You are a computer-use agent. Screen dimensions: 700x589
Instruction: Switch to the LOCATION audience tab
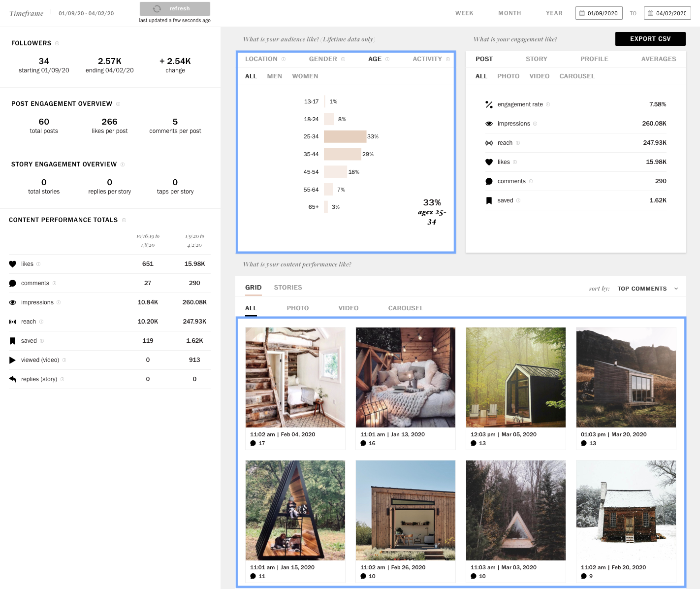point(261,59)
